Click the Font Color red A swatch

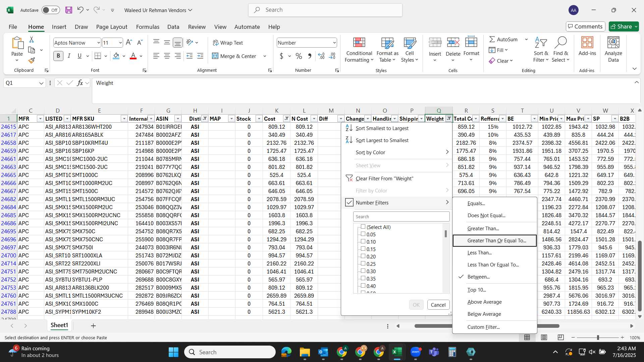pos(133,56)
